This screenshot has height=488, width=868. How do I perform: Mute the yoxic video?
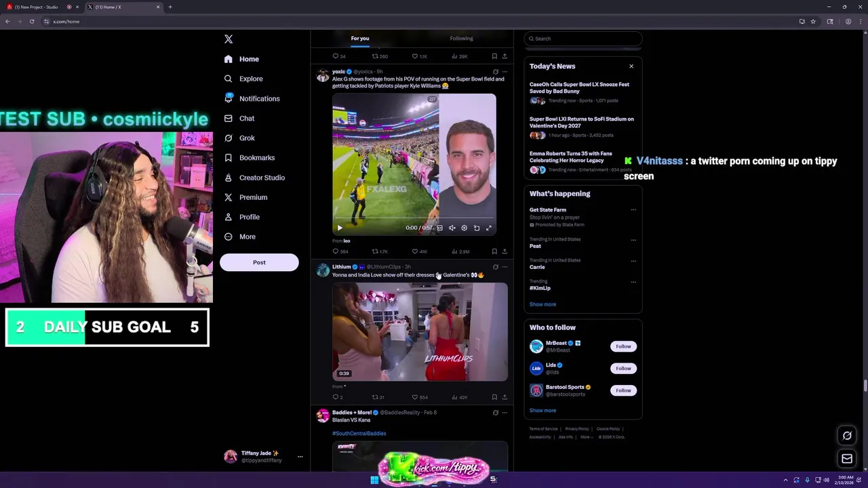click(x=452, y=228)
